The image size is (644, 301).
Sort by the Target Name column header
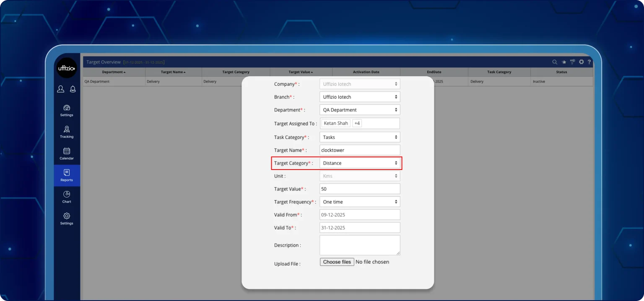[x=173, y=72]
